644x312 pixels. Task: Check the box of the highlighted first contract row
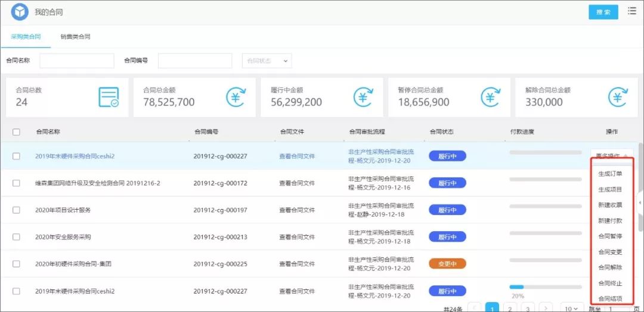tap(17, 156)
